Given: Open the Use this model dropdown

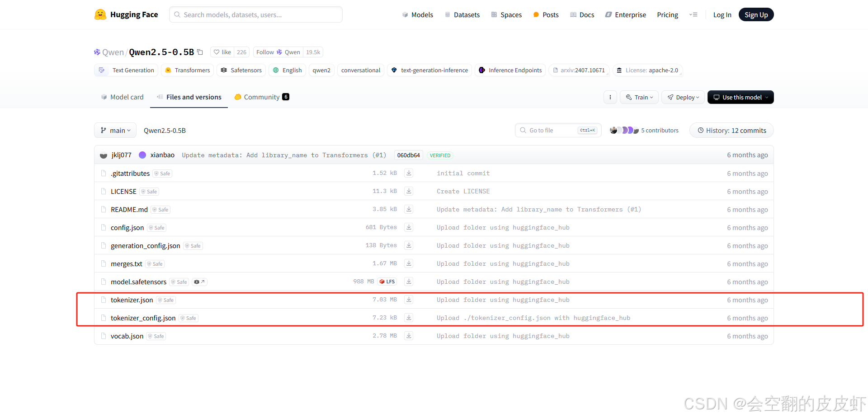Looking at the screenshot, I should coord(741,97).
